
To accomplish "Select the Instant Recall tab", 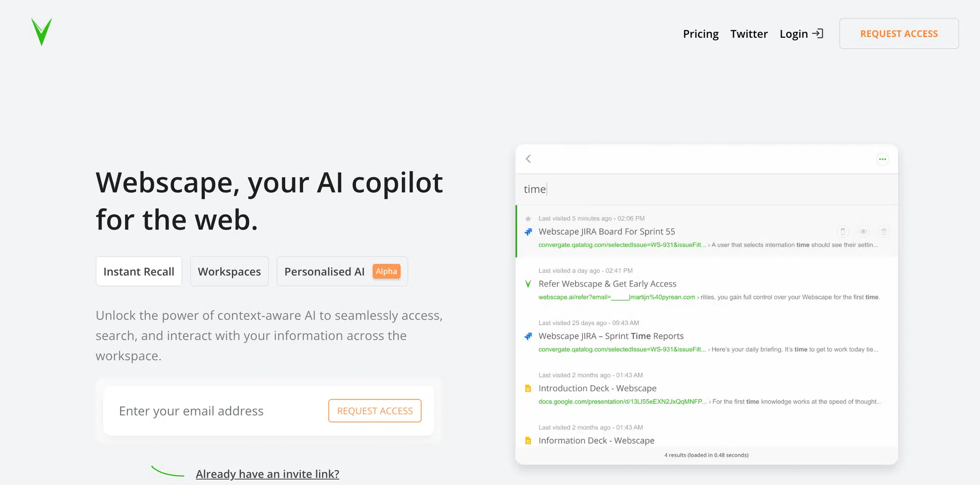I will pos(139,271).
